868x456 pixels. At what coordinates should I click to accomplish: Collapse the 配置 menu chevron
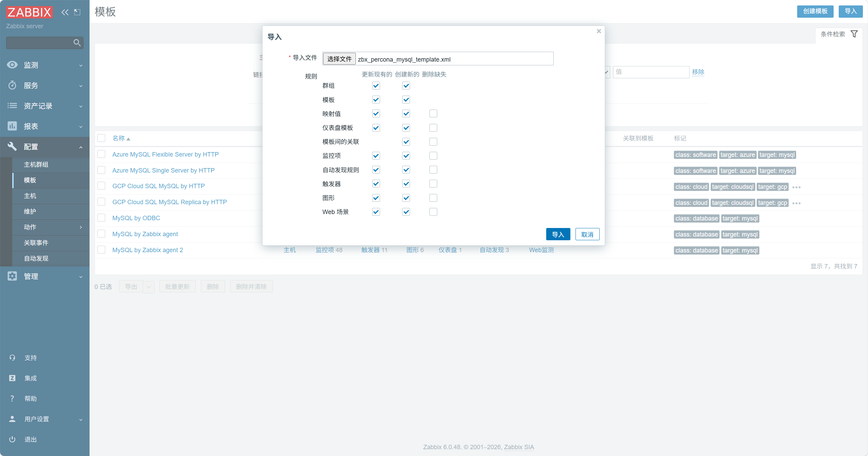coord(81,147)
